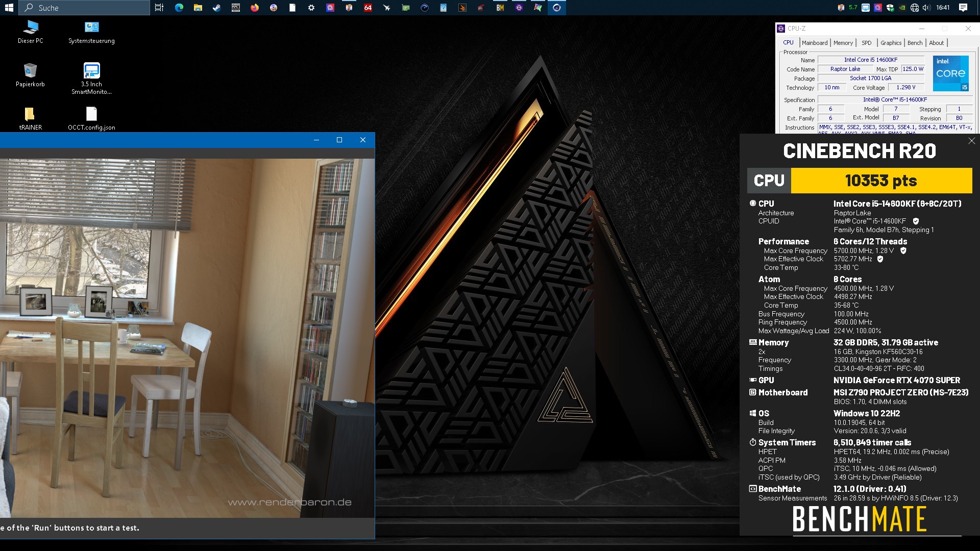The image size is (980, 551).
Task: Click the Raptor Lake Code Name value in CPU-Z
Action: [845, 69]
